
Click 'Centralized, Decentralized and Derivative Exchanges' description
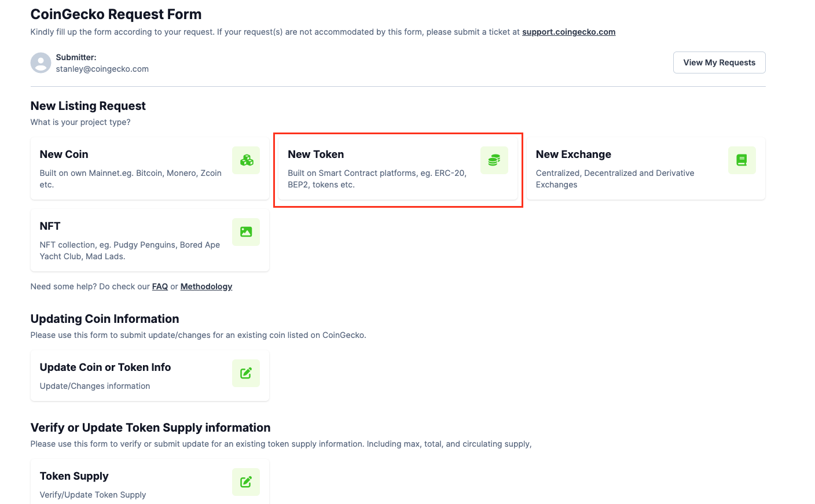click(615, 179)
